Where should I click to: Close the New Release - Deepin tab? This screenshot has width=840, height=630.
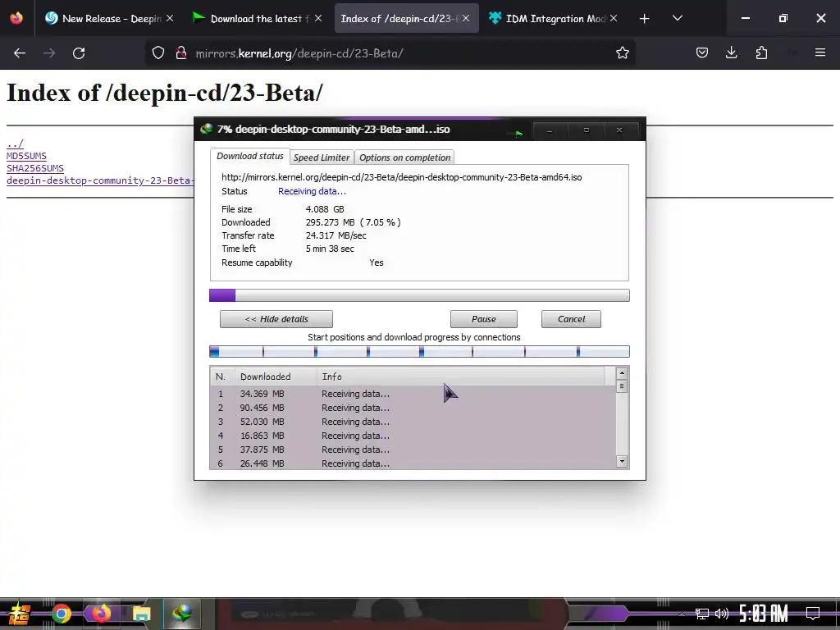(x=170, y=18)
